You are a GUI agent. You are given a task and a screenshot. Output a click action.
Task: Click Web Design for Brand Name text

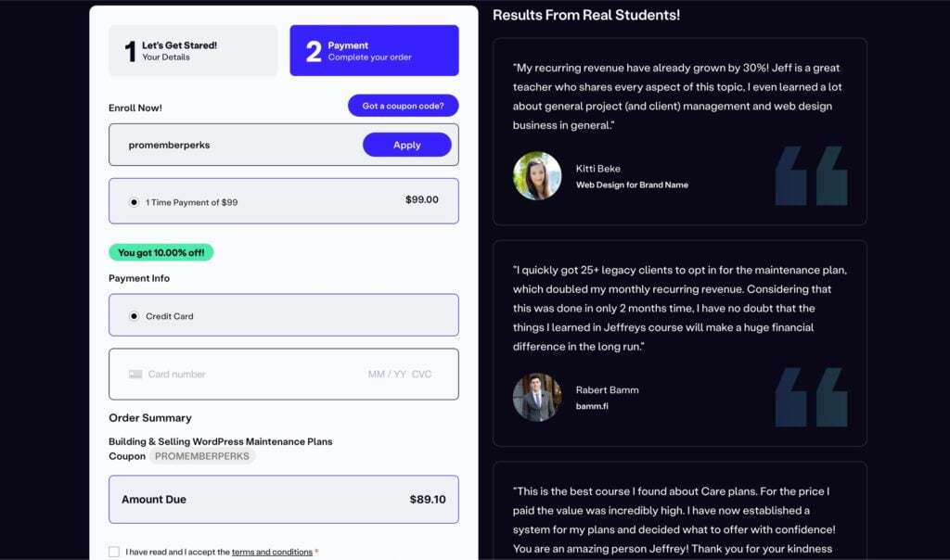click(632, 185)
